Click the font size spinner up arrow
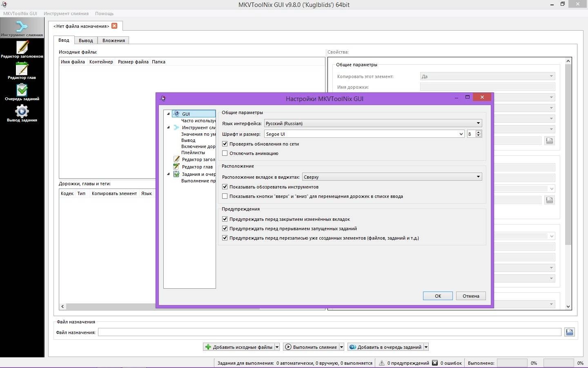Viewport: 588px width, 368px height. coord(479,132)
